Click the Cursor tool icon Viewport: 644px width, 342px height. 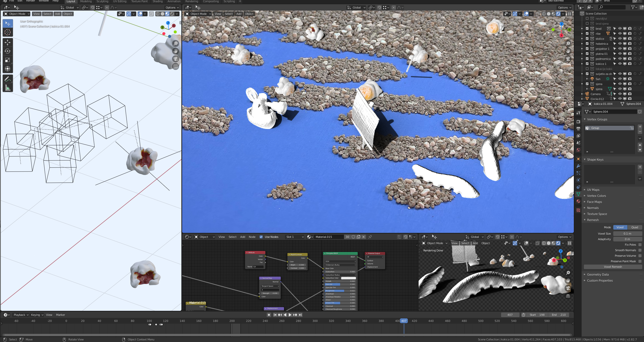pyautogui.click(x=8, y=32)
